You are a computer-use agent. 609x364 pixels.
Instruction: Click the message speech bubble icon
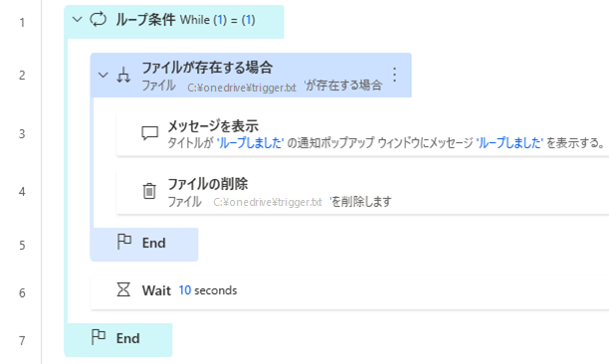tap(149, 133)
